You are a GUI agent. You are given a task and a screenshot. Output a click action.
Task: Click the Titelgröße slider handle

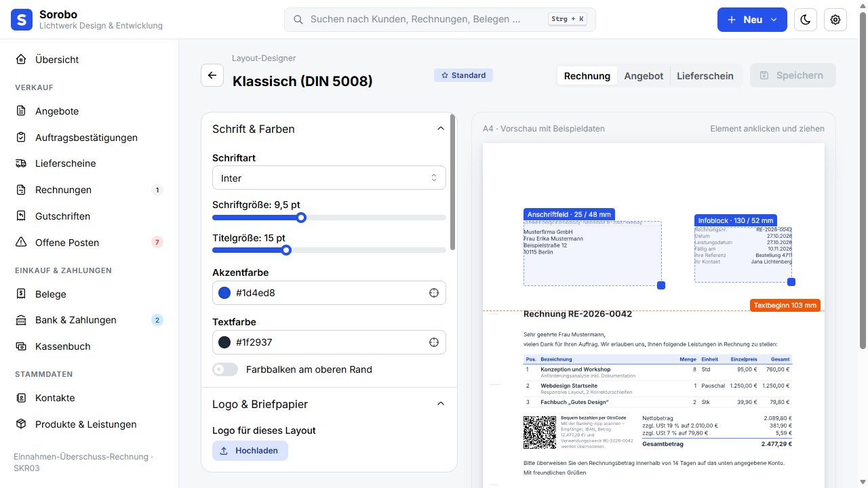pyautogui.click(x=287, y=250)
